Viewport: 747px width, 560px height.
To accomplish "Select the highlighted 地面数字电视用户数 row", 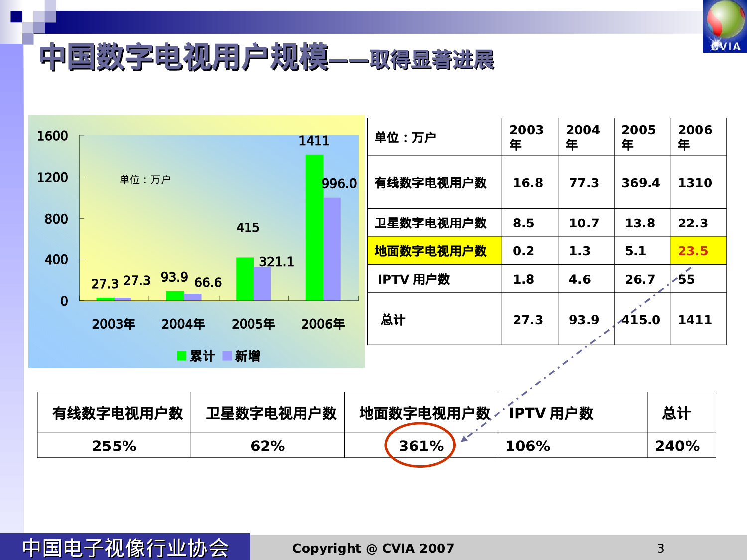I will click(431, 250).
